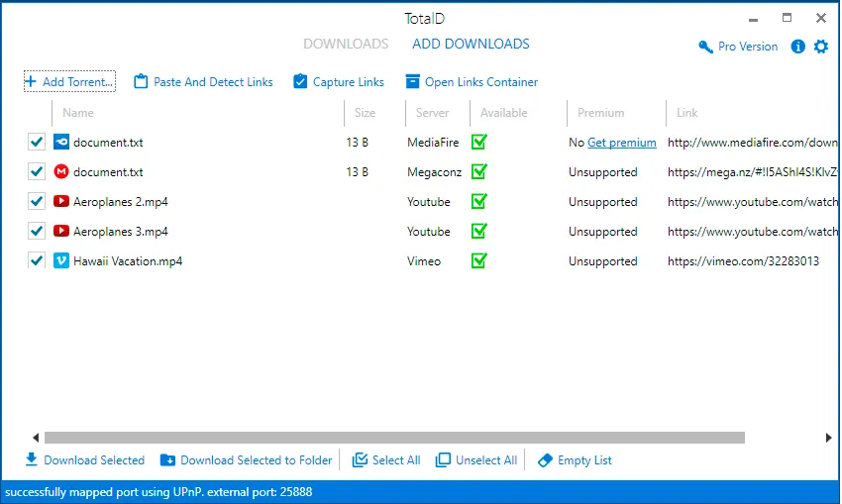Uncheck the Aeroplanes 2.mp4 checkbox
The width and height of the screenshot is (842, 504).
tap(37, 201)
